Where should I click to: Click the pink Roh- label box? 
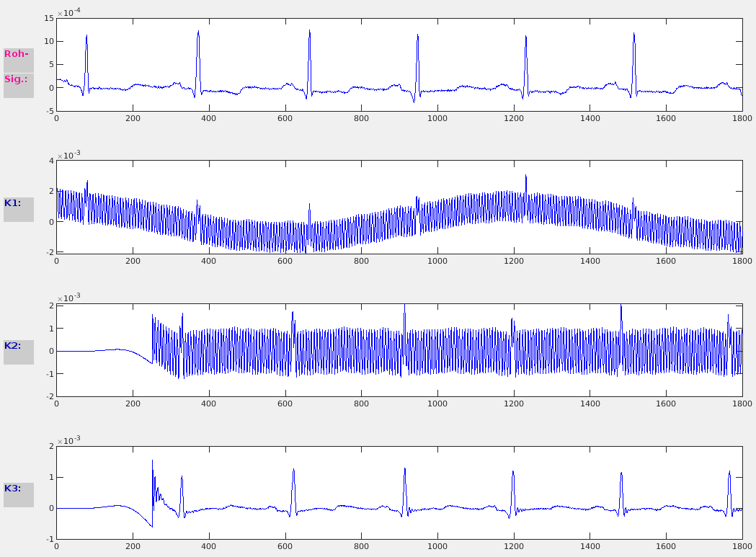click(19, 55)
